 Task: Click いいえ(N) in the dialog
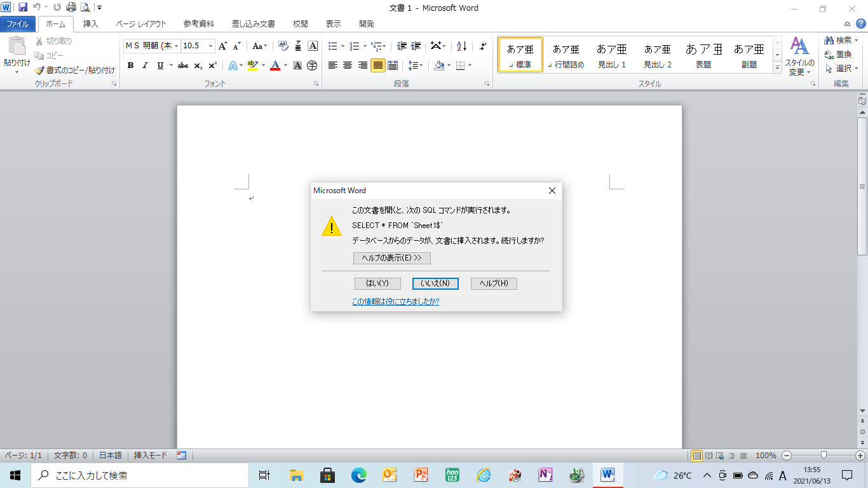435,283
